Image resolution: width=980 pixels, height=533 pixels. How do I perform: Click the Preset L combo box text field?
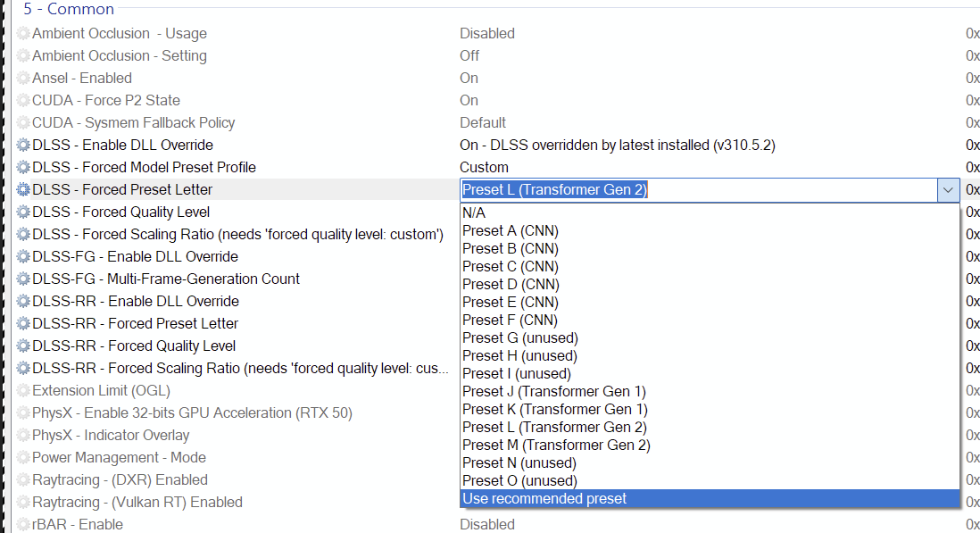point(696,189)
